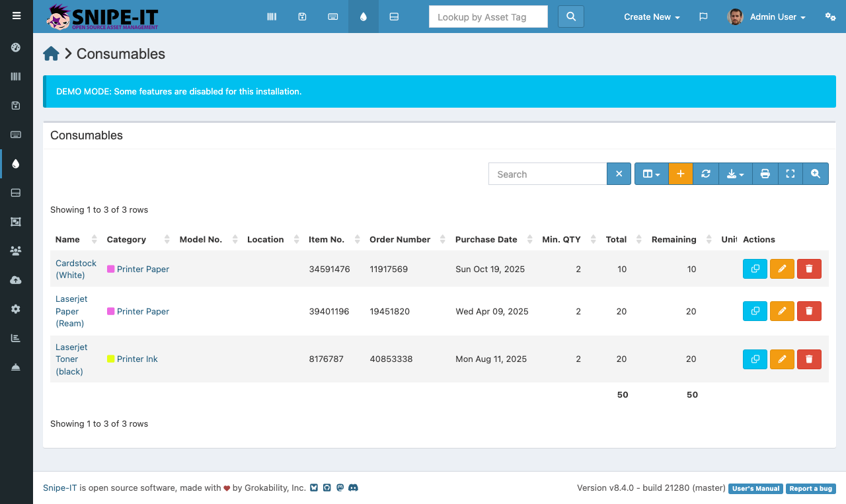This screenshot has height=504, width=846.
Task: Refresh the consumables table
Action: pyautogui.click(x=706, y=174)
